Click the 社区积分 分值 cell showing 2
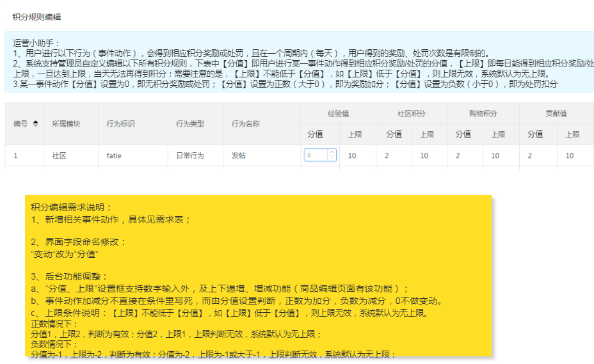The image size is (594, 364). [x=387, y=155]
